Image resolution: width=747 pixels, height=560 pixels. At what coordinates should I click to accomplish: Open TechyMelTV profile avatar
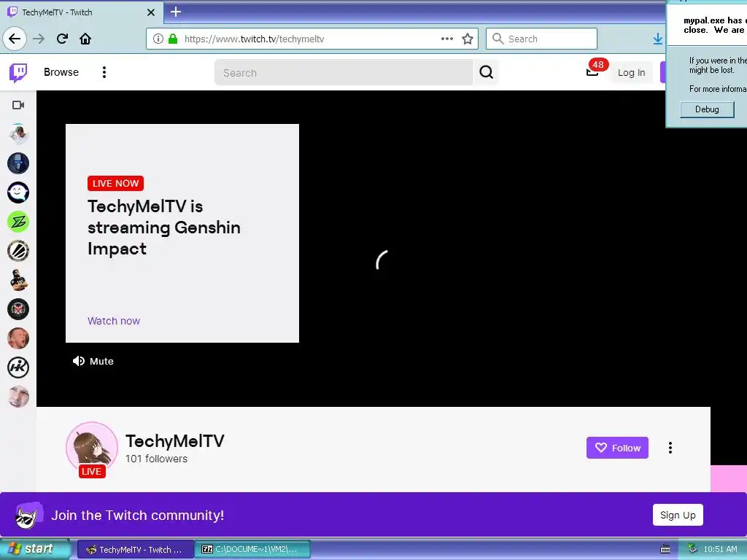click(91, 447)
